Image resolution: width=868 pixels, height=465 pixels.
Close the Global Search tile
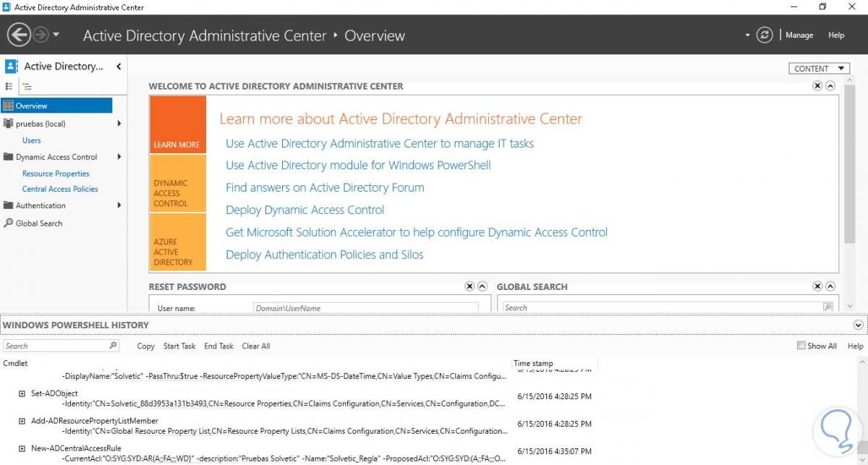(x=817, y=286)
